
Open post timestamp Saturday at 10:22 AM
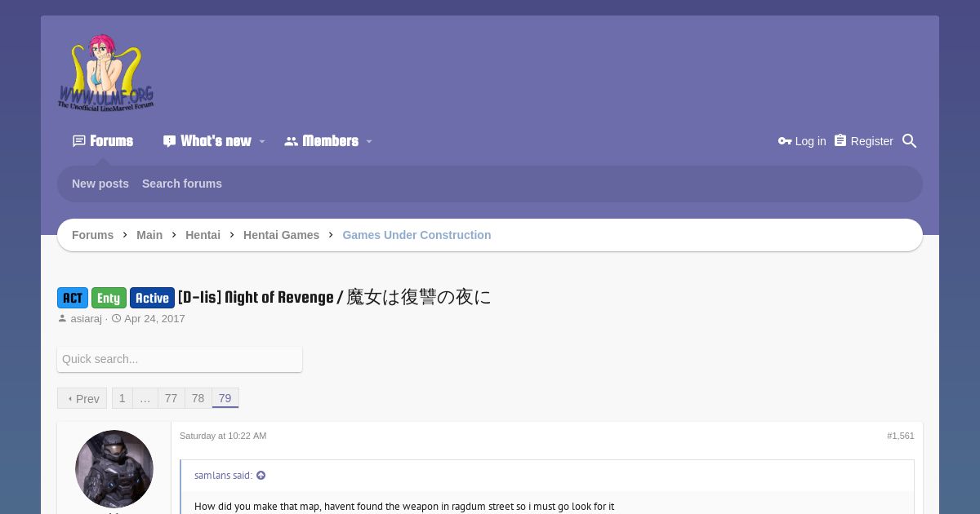coord(223,436)
